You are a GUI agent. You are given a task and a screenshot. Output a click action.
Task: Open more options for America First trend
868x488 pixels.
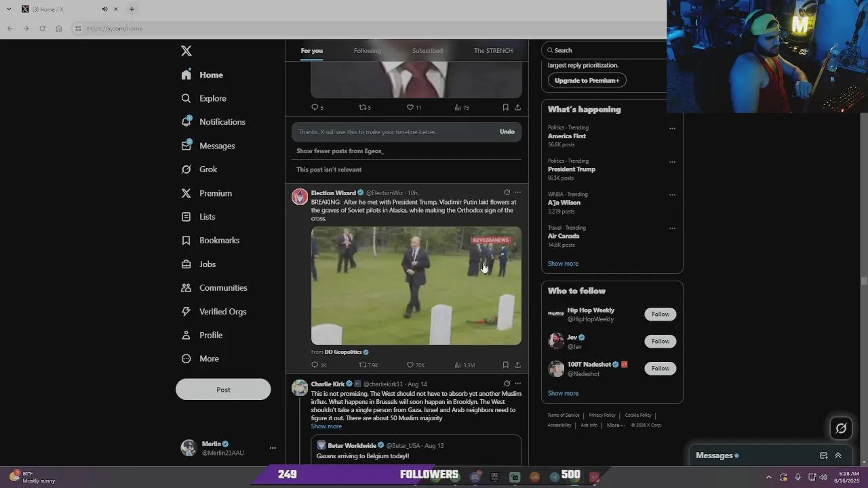point(672,129)
